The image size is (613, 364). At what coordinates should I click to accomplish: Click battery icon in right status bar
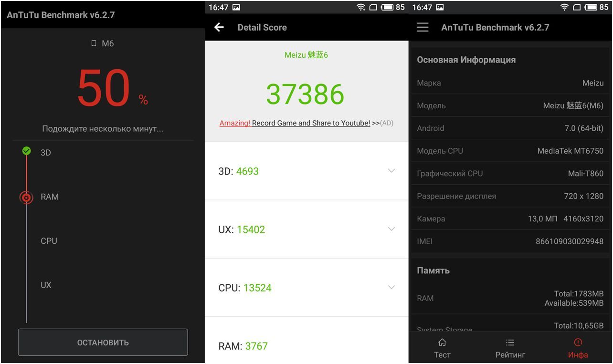pyautogui.click(x=591, y=7)
